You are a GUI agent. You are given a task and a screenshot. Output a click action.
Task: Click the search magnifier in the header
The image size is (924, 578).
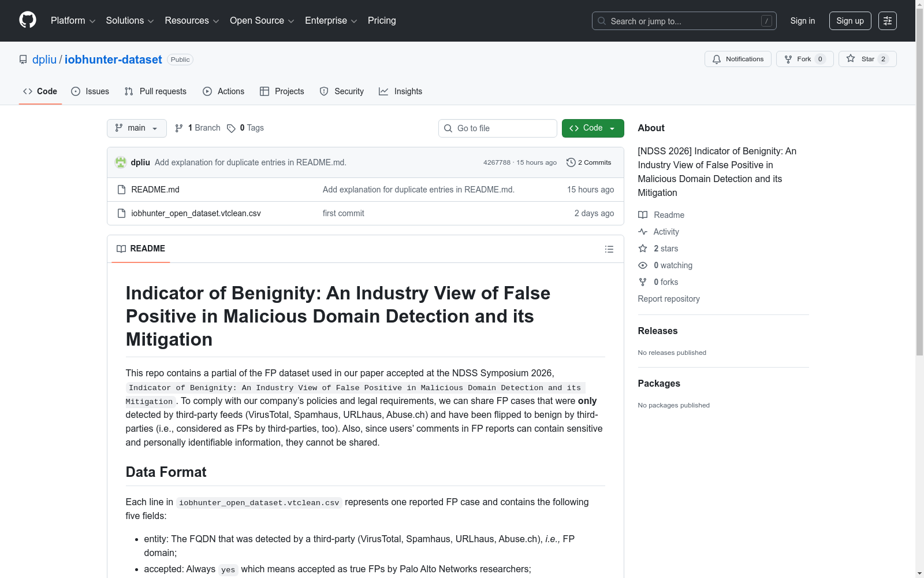[602, 21]
